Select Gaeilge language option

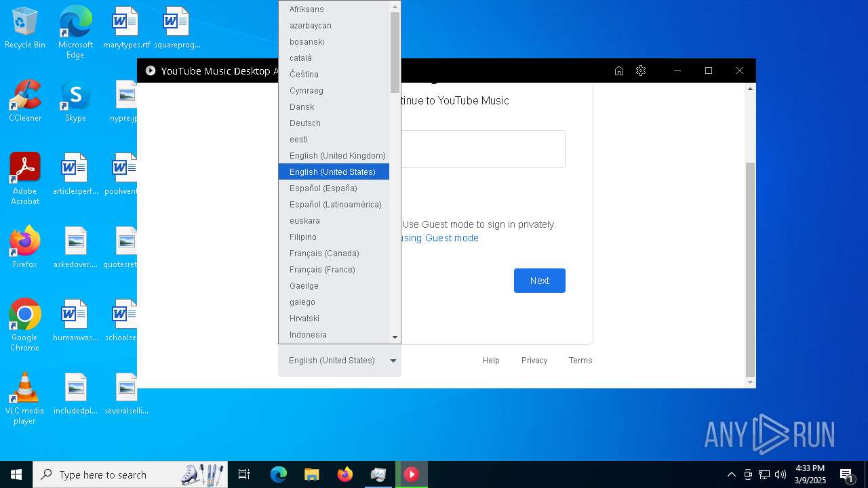tap(334, 286)
